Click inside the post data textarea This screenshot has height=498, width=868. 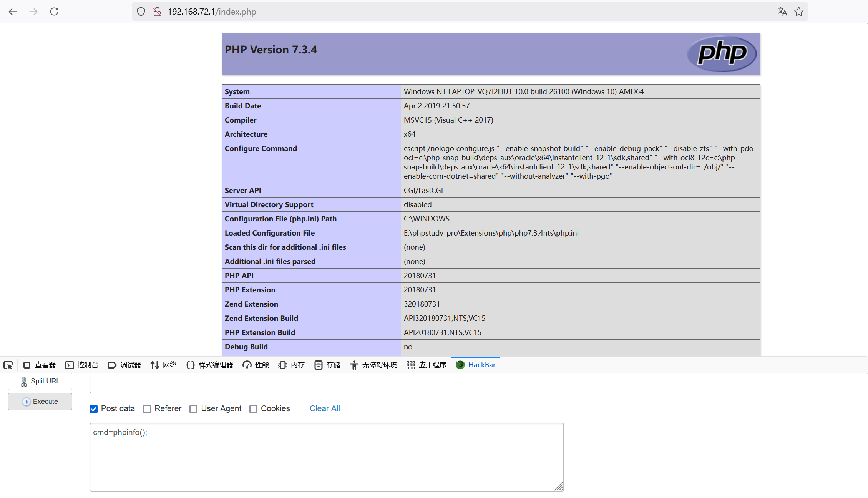point(327,457)
